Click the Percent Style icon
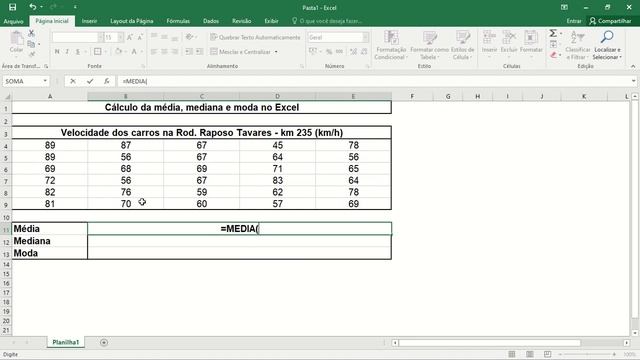Viewport: 640px width, 360px height. coord(329,51)
